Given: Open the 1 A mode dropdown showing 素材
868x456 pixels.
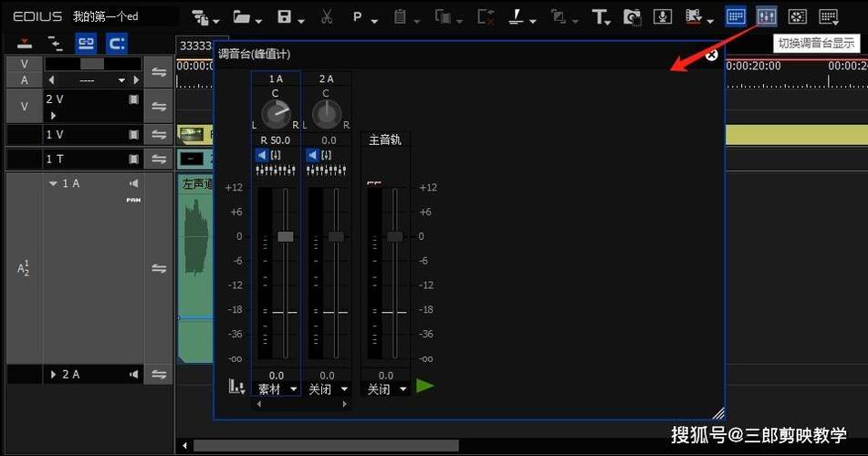Looking at the screenshot, I should pyautogui.click(x=277, y=389).
